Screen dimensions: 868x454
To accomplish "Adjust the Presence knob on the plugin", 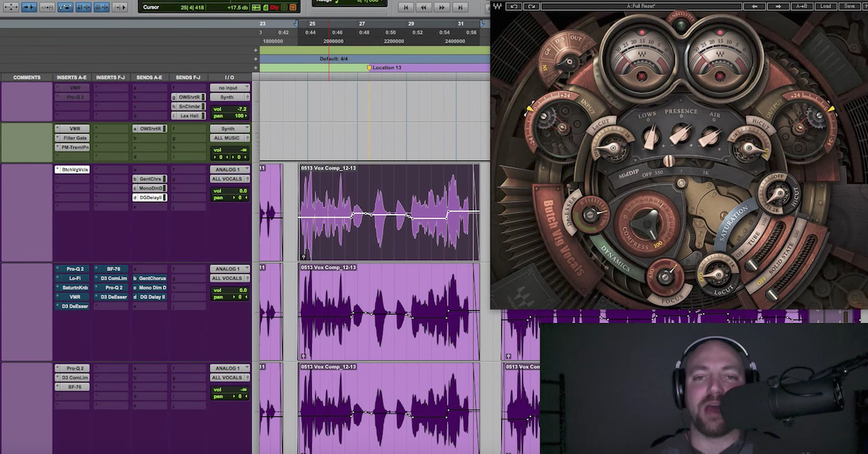I will coord(681,133).
